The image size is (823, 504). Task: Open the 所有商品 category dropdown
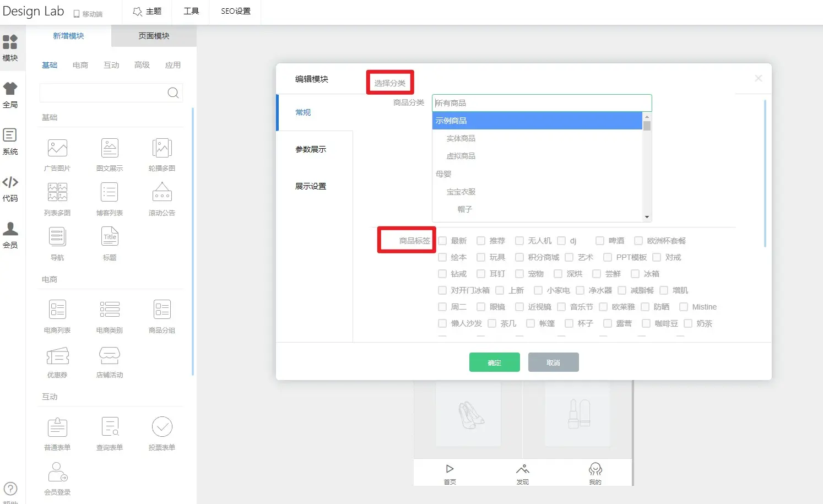point(542,102)
